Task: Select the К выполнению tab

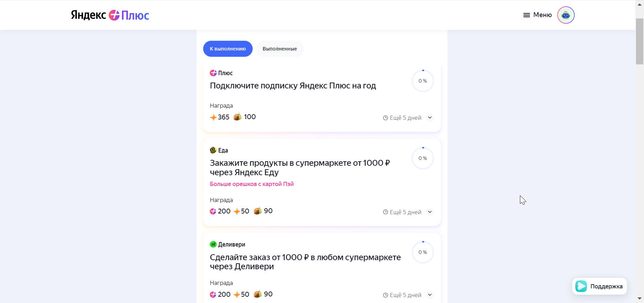Action: (228, 49)
